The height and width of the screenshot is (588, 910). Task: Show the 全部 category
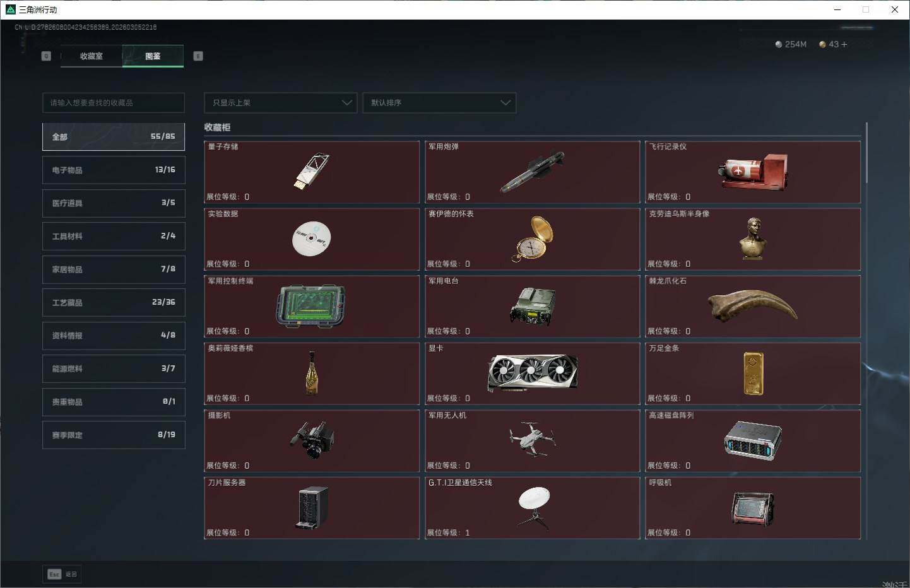click(x=114, y=137)
